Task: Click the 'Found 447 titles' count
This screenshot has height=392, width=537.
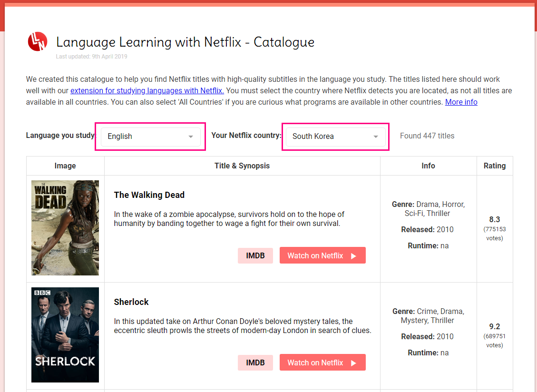Action: tap(427, 136)
